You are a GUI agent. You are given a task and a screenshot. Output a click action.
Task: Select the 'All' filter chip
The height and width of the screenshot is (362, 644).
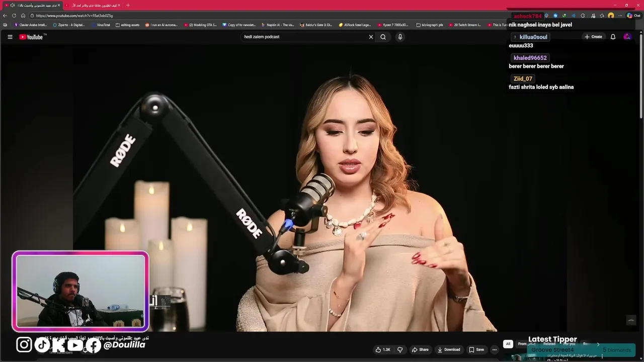pos(508,344)
